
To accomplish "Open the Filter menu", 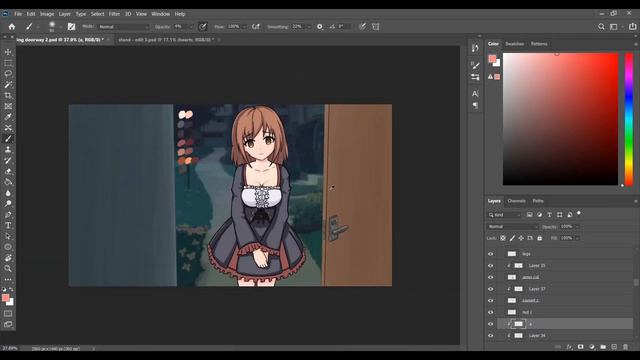I will (114, 14).
